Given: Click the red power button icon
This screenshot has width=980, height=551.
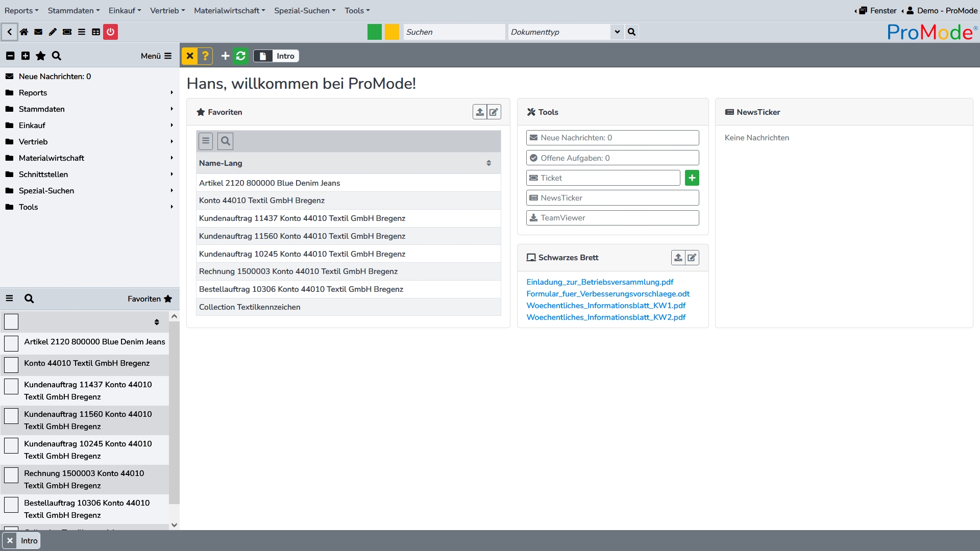Looking at the screenshot, I should coord(110,32).
